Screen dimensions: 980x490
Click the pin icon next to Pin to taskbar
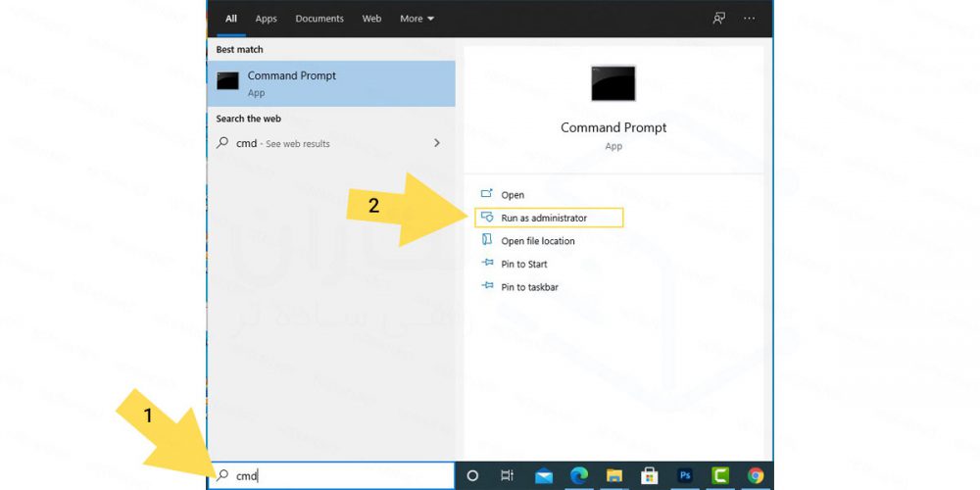click(x=487, y=285)
